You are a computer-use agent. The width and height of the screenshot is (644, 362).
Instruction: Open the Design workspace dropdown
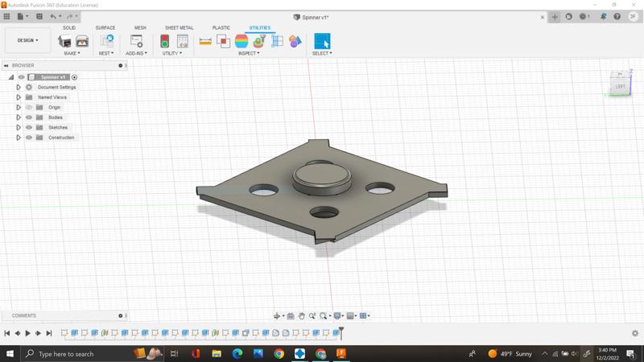coord(27,40)
